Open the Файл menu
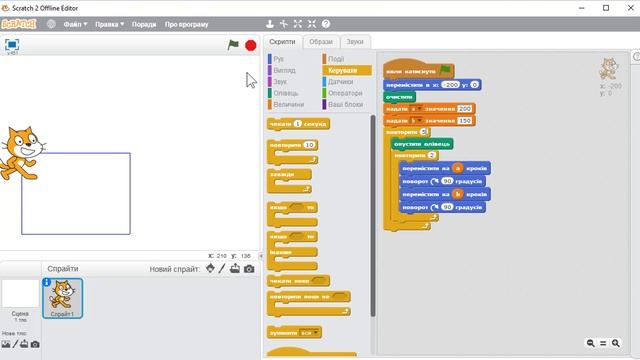Image resolution: width=640 pixels, height=360 pixels. (x=75, y=24)
